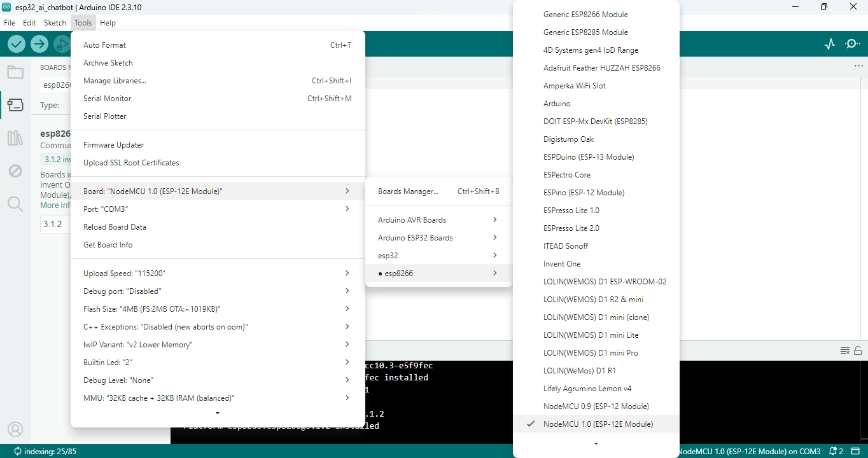Viewport: 868px width, 458px height.
Task: Open the Boards Manager sidebar icon
Action: pyautogui.click(x=15, y=105)
